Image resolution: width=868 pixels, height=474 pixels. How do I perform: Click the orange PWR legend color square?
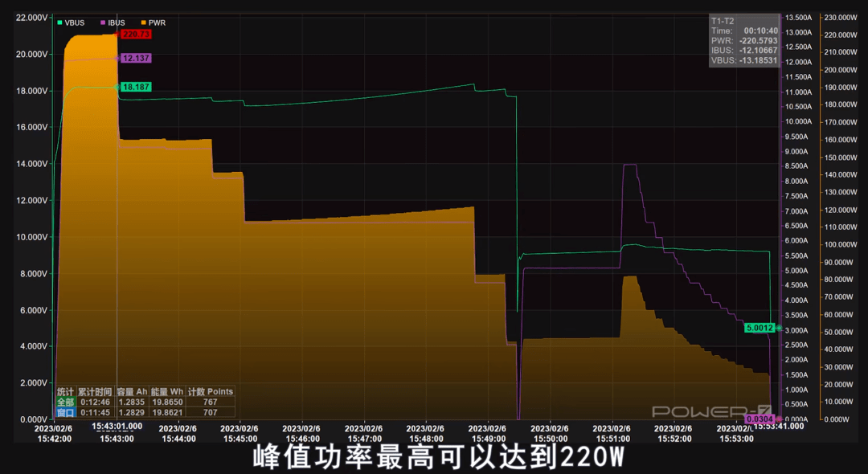(x=143, y=22)
